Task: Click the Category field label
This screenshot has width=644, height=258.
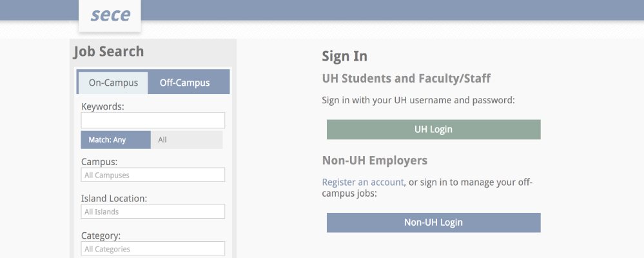Action: (101, 236)
